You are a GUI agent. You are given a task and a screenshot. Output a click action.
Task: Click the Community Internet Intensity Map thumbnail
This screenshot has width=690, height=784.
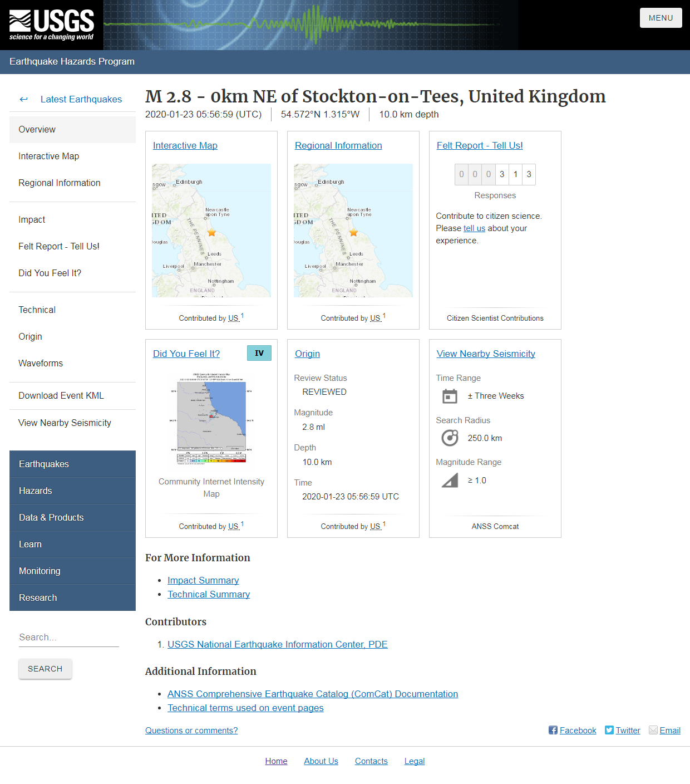pyautogui.click(x=211, y=419)
